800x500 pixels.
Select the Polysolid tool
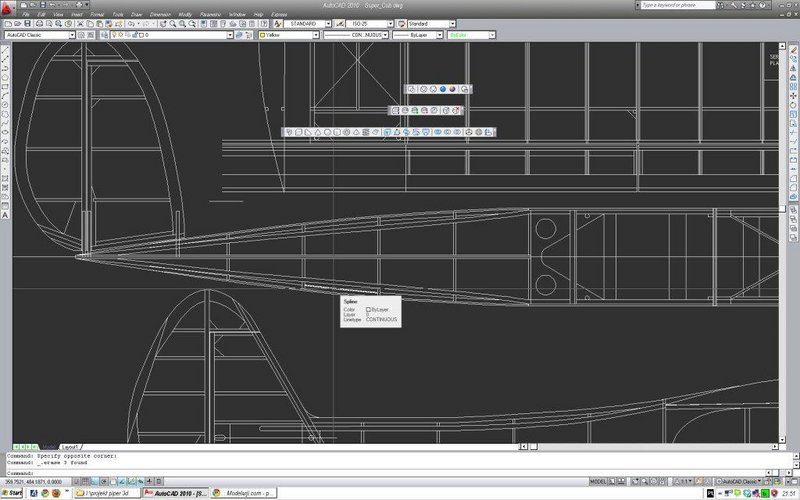click(289, 132)
